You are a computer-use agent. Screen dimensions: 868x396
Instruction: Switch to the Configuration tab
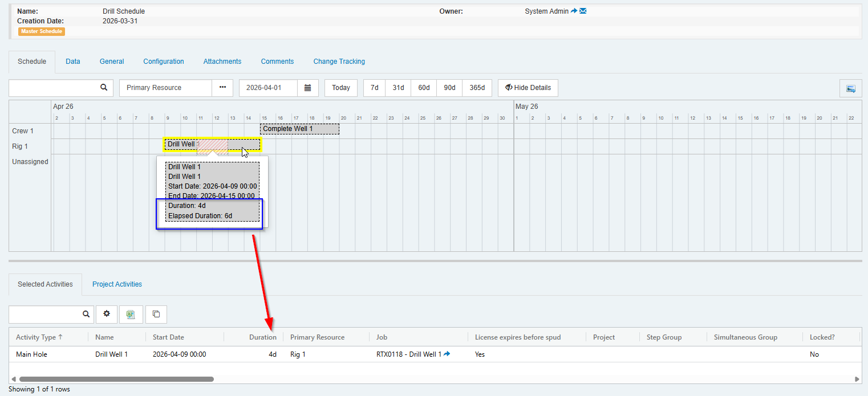(x=163, y=62)
